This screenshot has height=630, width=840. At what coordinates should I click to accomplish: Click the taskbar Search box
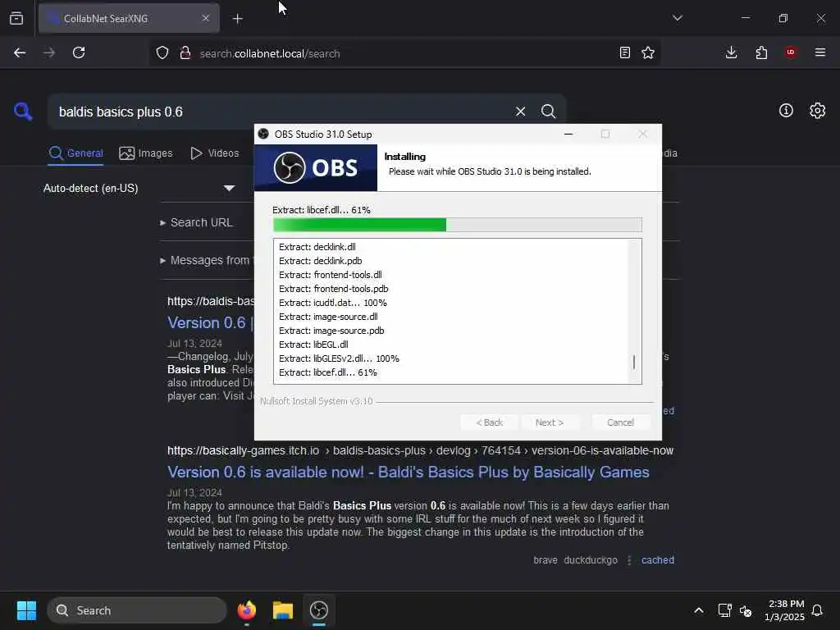(x=137, y=610)
